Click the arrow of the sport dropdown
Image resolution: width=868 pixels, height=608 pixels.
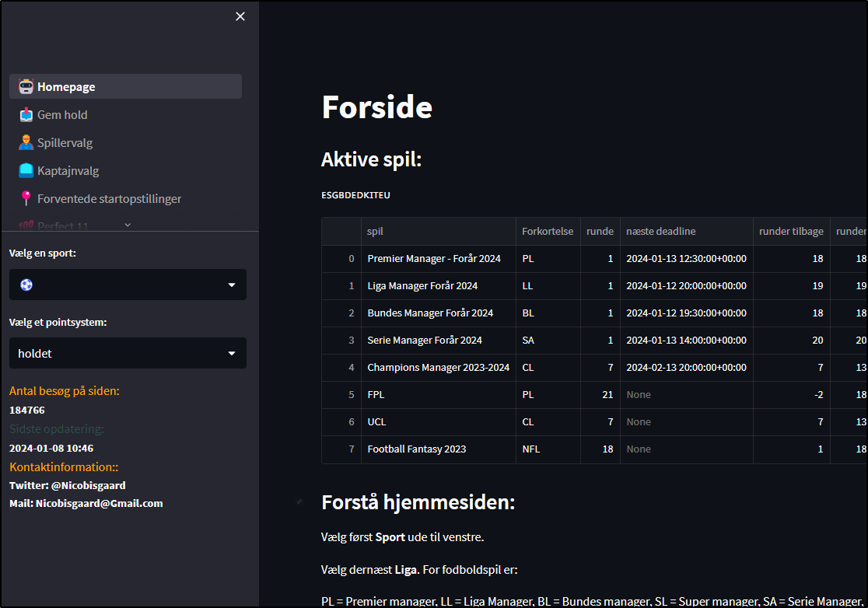pyautogui.click(x=232, y=285)
